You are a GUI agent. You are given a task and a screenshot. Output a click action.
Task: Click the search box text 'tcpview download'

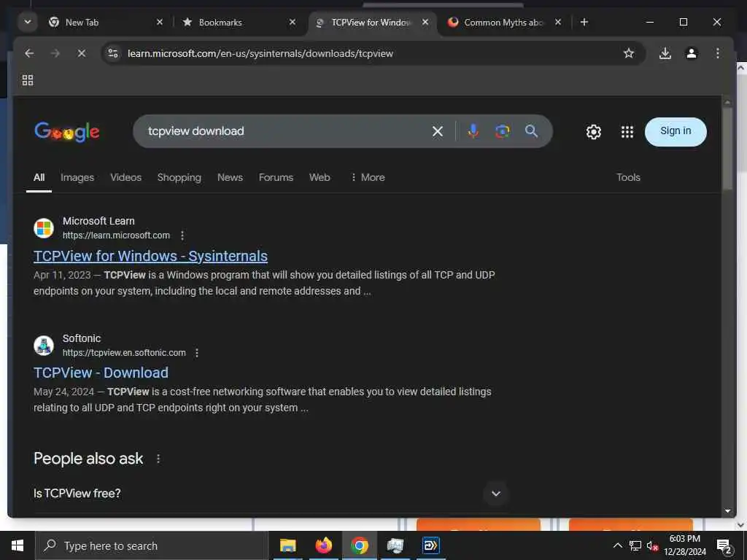click(196, 131)
